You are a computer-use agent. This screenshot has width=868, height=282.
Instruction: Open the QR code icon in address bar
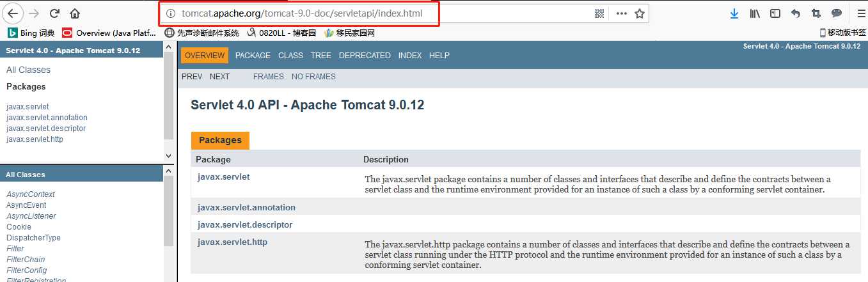click(x=599, y=13)
